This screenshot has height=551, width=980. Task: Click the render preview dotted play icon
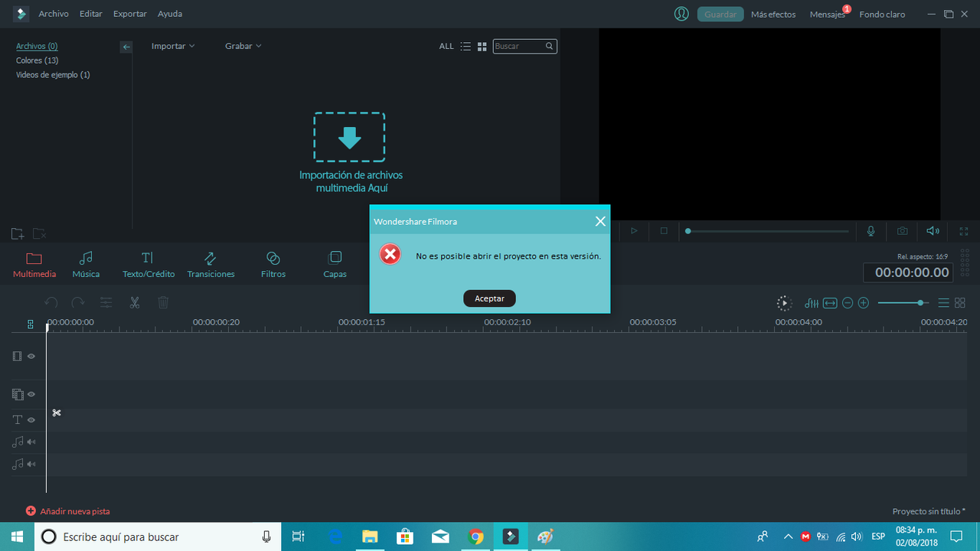(784, 303)
